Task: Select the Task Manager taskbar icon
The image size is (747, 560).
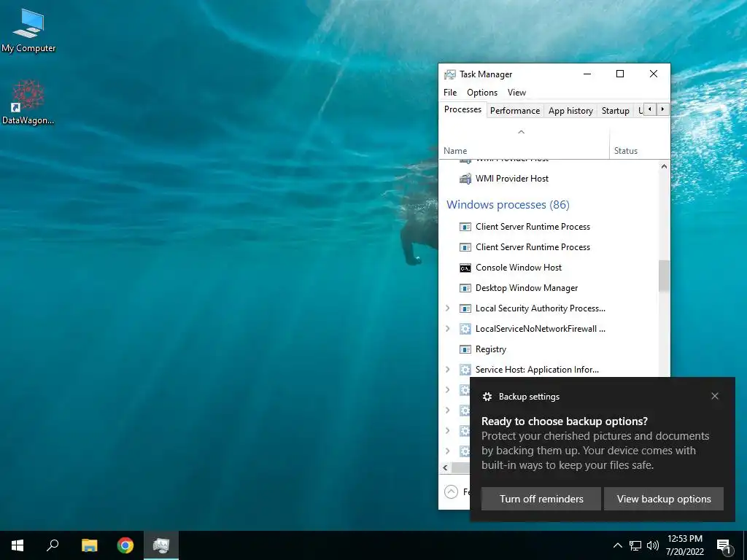Action: coord(161,545)
